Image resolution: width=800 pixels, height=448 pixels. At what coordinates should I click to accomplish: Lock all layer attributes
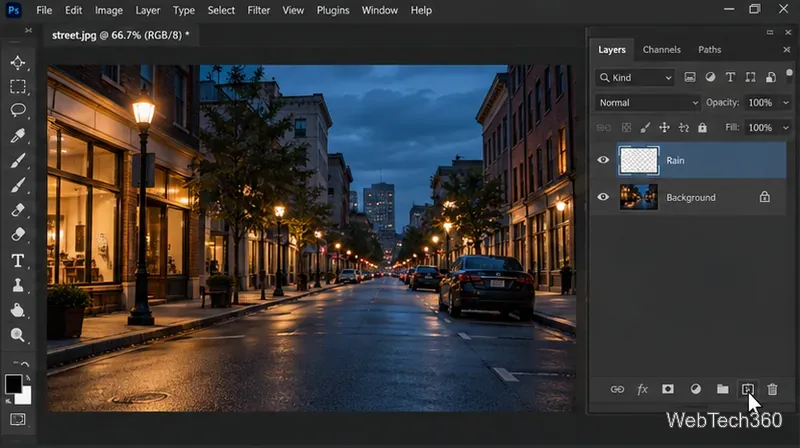(x=703, y=128)
